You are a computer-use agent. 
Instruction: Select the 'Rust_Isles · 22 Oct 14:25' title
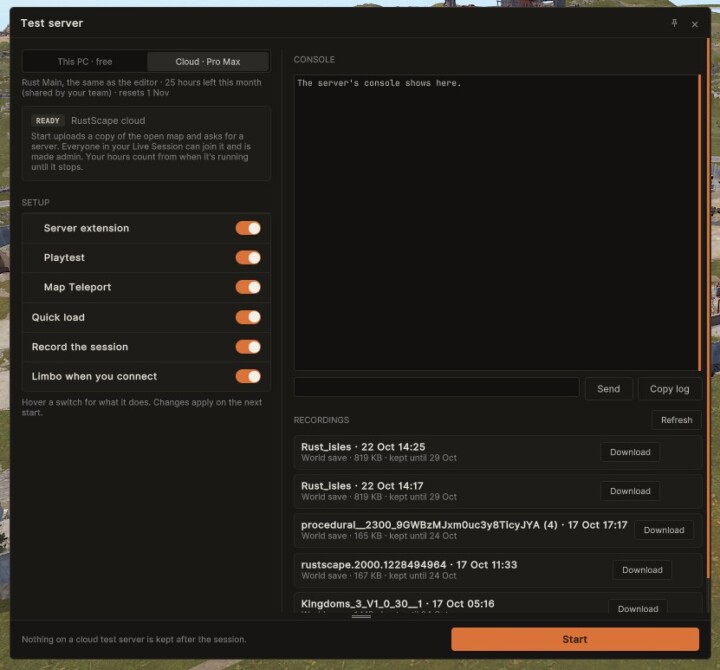click(363, 447)
